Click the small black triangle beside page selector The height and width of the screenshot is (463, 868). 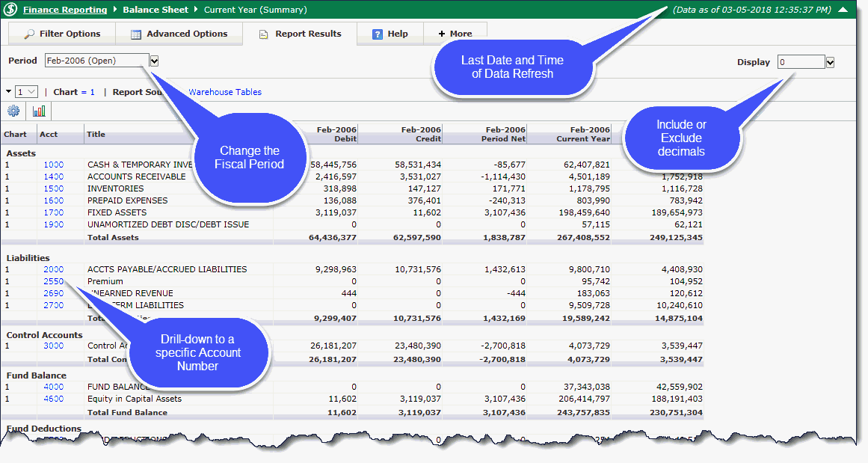click(x=8, y=91)
